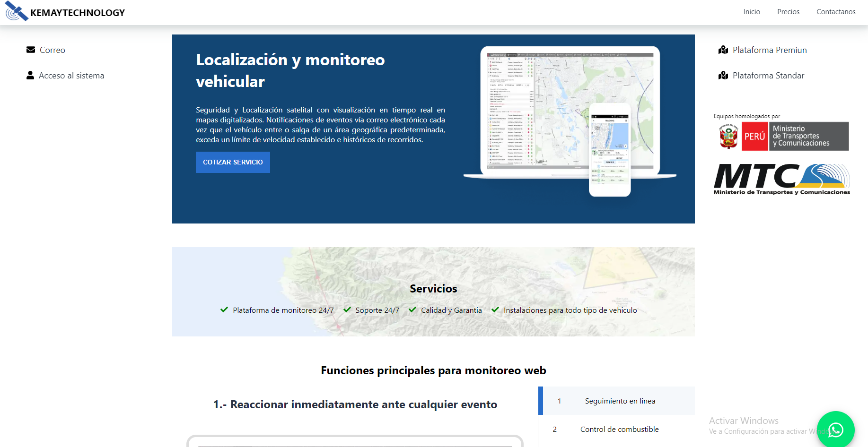Click the Plataforma Standar map icon
This screenshot has height=447, width=868.
[x=723, y=75]
